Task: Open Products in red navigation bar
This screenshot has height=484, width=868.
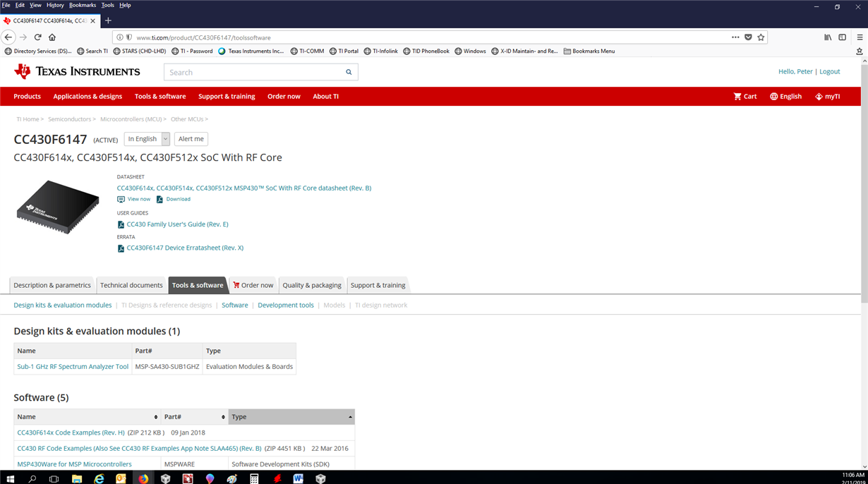Action: (28, 97)
